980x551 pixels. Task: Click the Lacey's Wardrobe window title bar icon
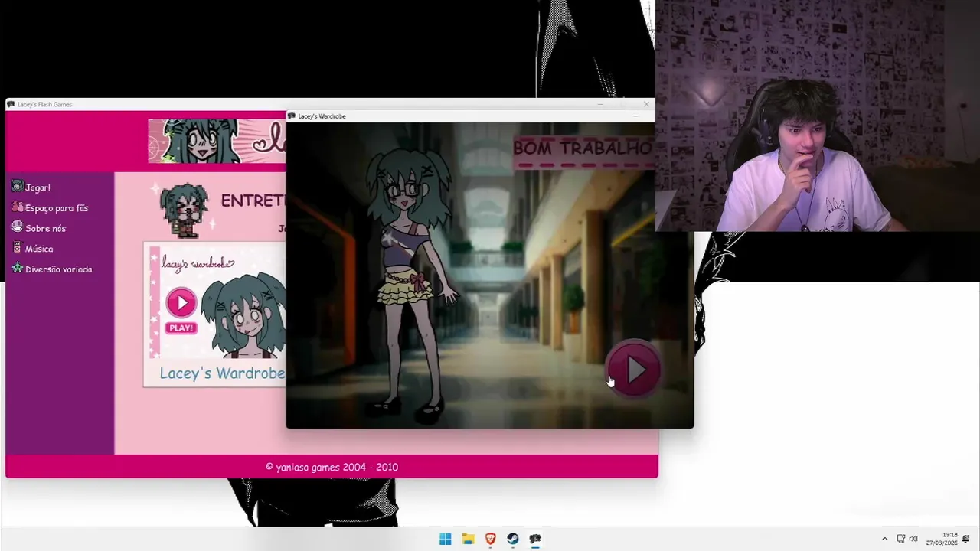(x=292, y=116)
